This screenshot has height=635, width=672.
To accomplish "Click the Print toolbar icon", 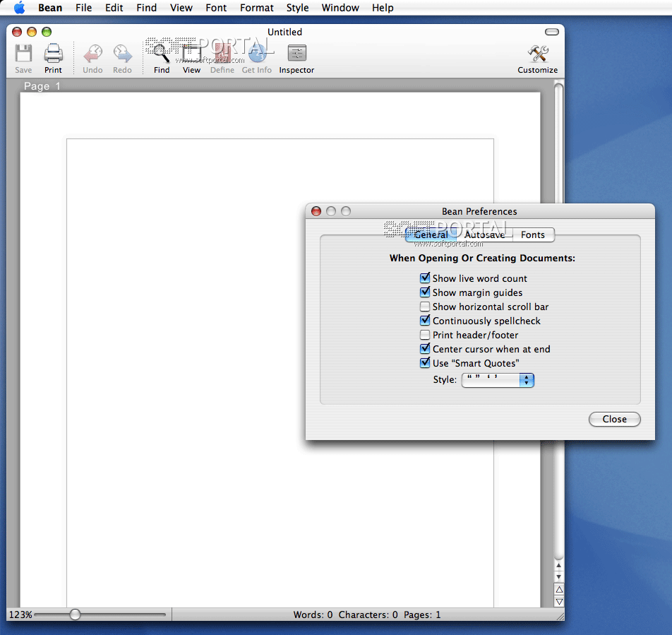I will 53,54.
